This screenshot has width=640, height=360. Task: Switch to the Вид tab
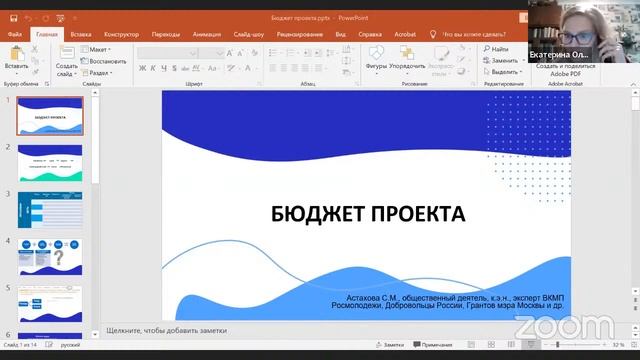(x=340, y=34)
